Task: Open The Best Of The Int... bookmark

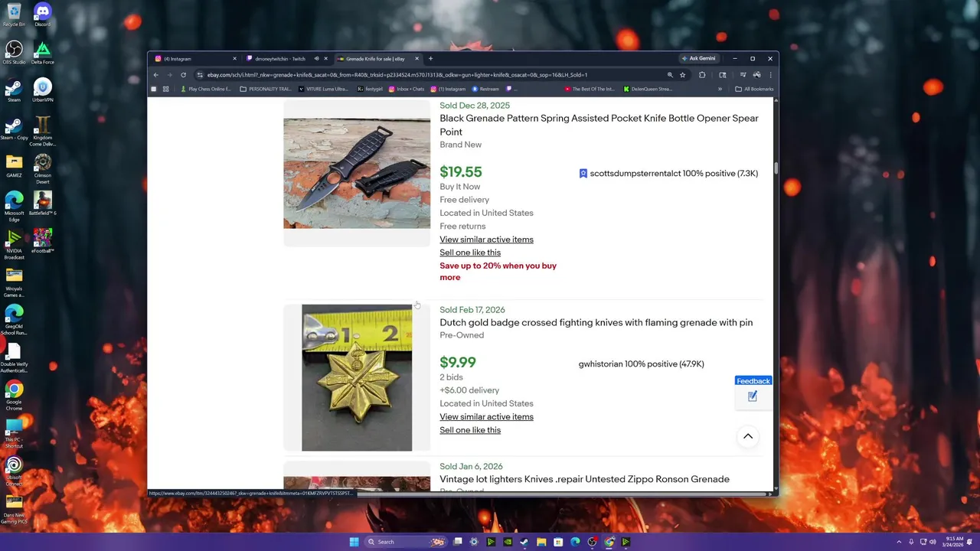Action: pyautogui.click(x=590, y=89)
